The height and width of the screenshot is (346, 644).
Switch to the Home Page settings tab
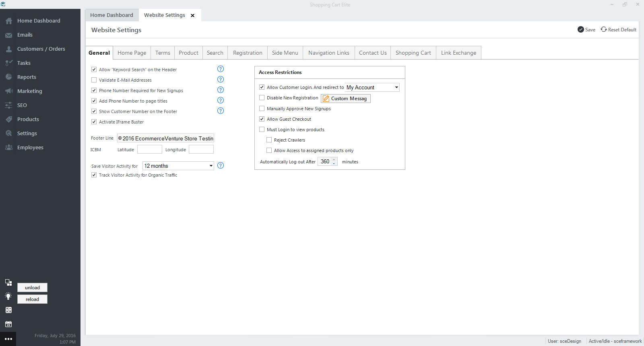pos(132,53)
